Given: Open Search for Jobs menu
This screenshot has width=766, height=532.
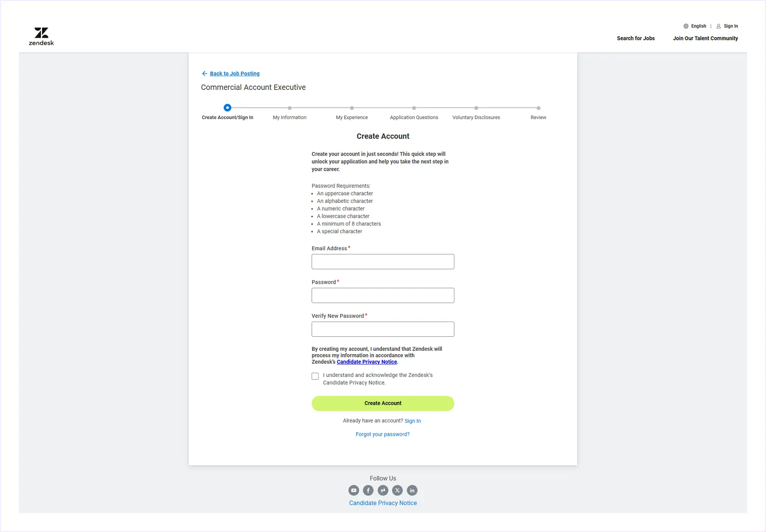Looking at the screenshot, I should (635, 38).
